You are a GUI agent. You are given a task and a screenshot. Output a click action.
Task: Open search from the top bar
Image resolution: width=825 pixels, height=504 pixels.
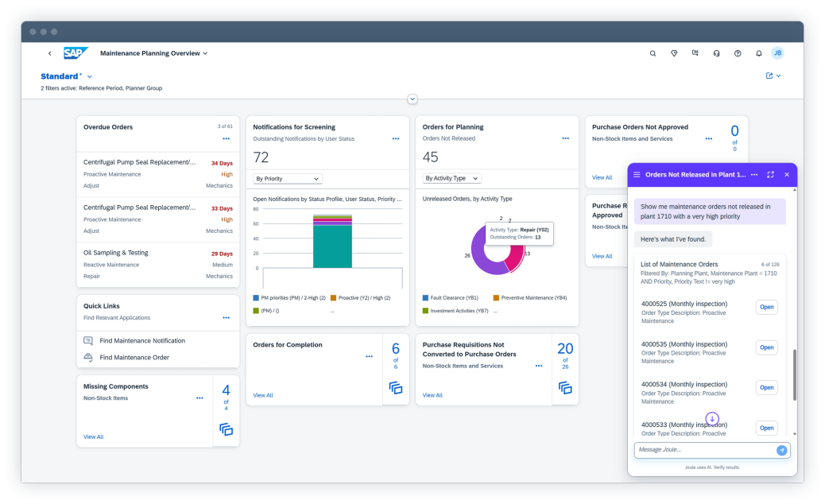tap(653, 53)
